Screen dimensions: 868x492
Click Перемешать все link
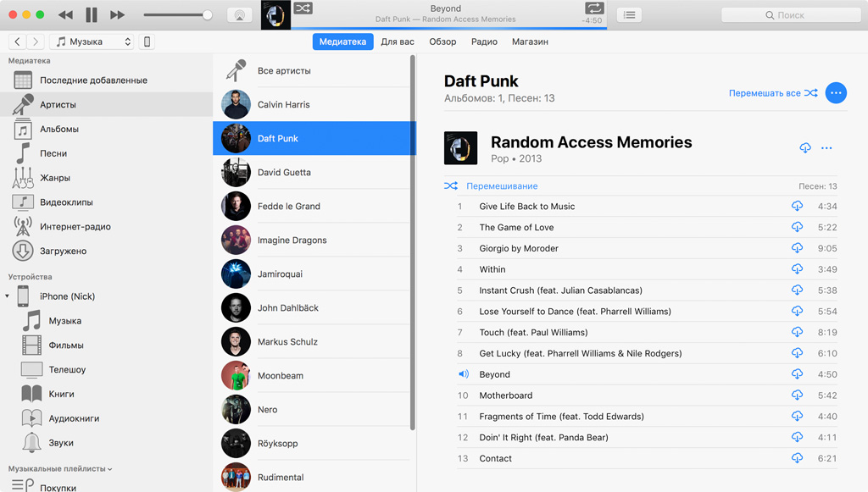click(x=773, y=93)
